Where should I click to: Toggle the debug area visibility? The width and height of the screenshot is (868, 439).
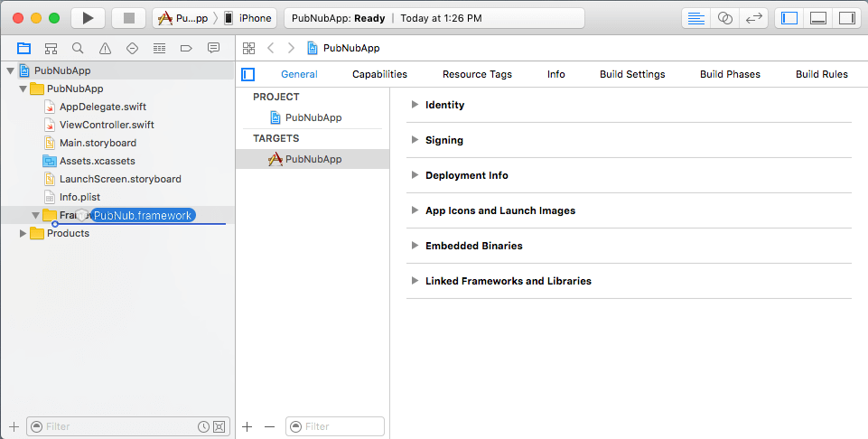(x=818, y=18)
